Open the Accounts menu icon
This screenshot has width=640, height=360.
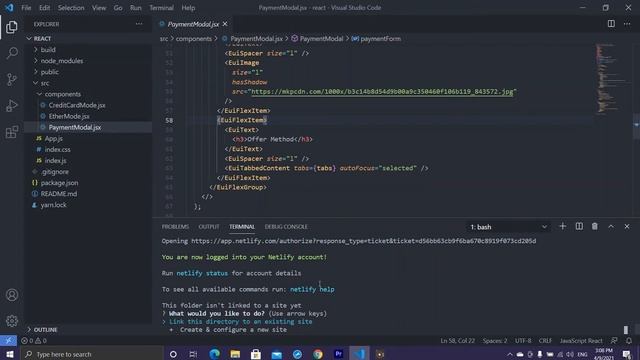click(12, 295)
